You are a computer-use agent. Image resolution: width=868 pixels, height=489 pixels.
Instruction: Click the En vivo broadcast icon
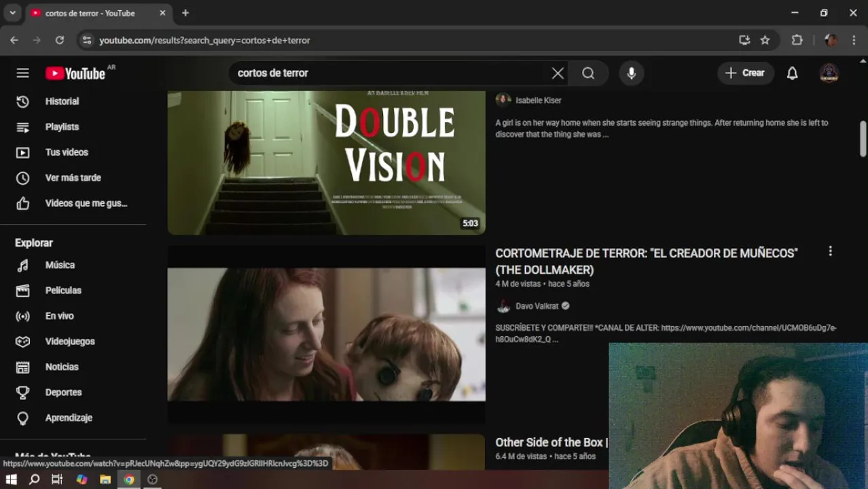[x=22, y=316]
